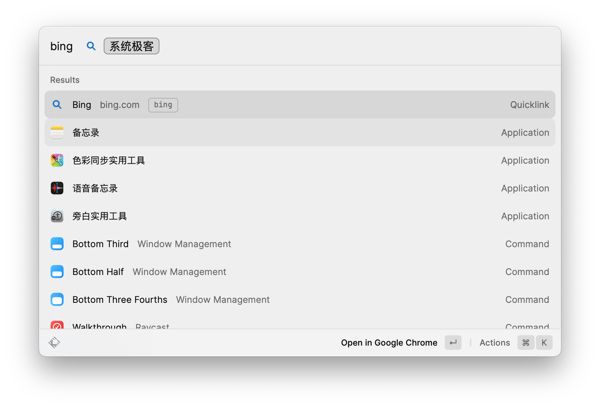The width and height of the screenshot is (600, 408).
Task: Click the Bottom Third window icon
Action: click(57, 244)
